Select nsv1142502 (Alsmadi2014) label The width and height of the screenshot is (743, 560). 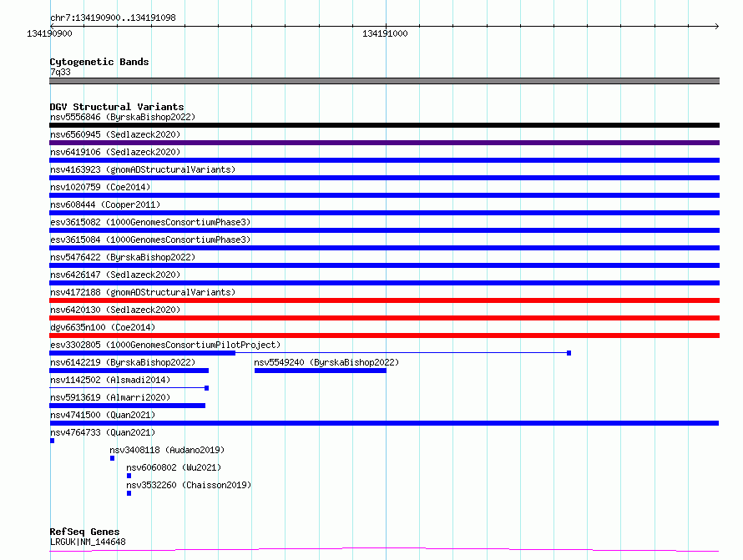[x=110, y=380]
